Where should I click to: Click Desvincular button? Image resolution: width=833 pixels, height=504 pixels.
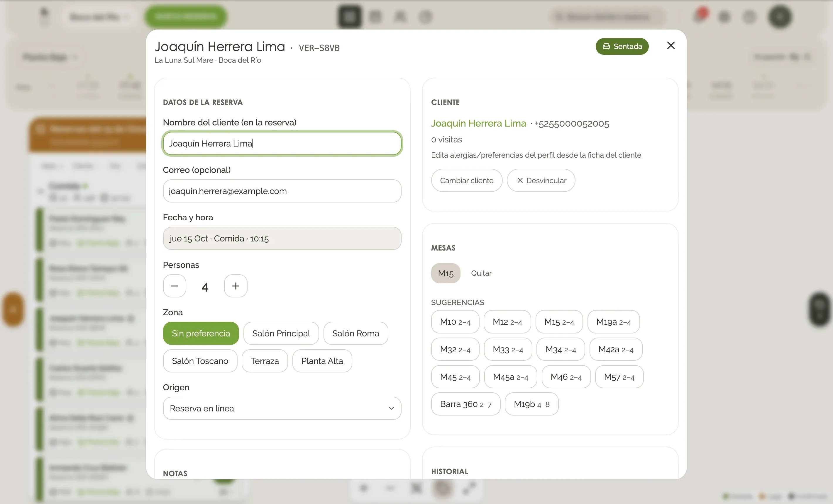coord(541,181)
